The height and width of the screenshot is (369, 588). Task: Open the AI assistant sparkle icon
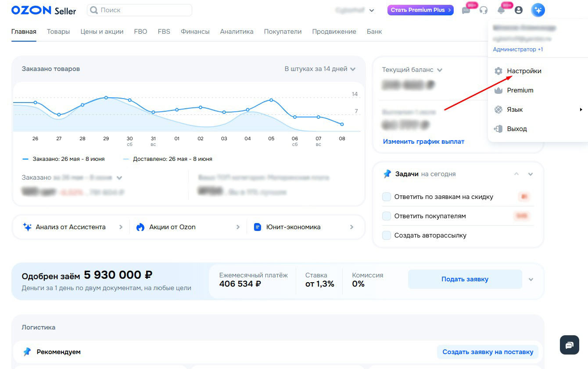coord(538,10)
